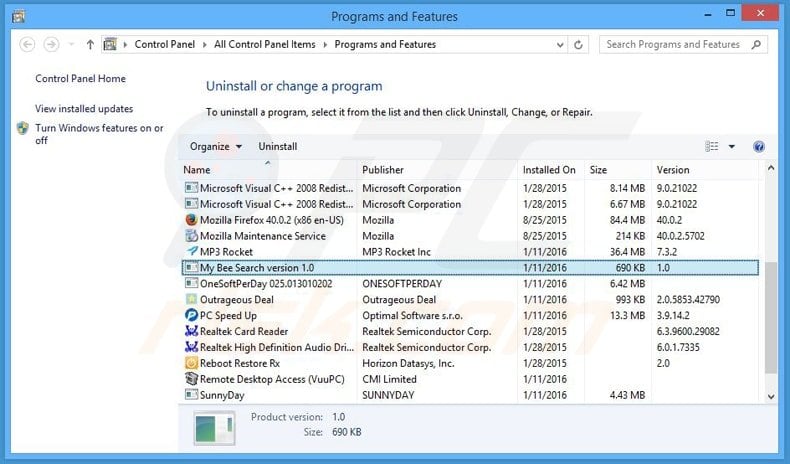Image resolution: width=790 pixels, height=464 pixels.
Task: Select Realtek High Definition Audio icon
Action: pos(191,347)
